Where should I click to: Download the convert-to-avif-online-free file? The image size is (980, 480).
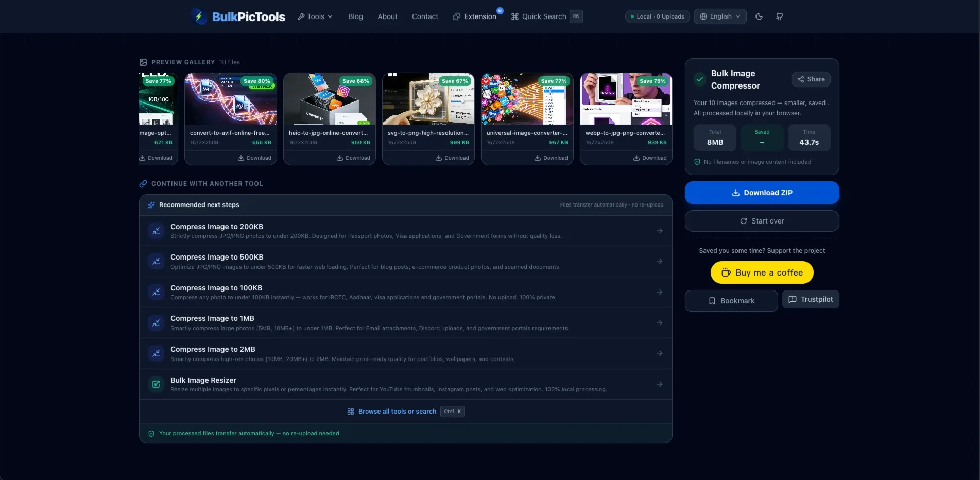[254, 158]
